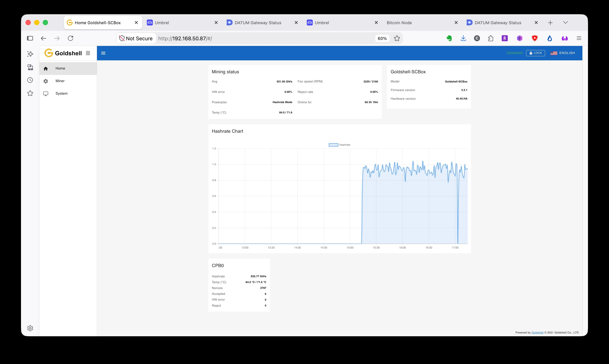Select the Hashrate Mode powerplan value
The image size is (609, 364).
(x=282, y=102)
